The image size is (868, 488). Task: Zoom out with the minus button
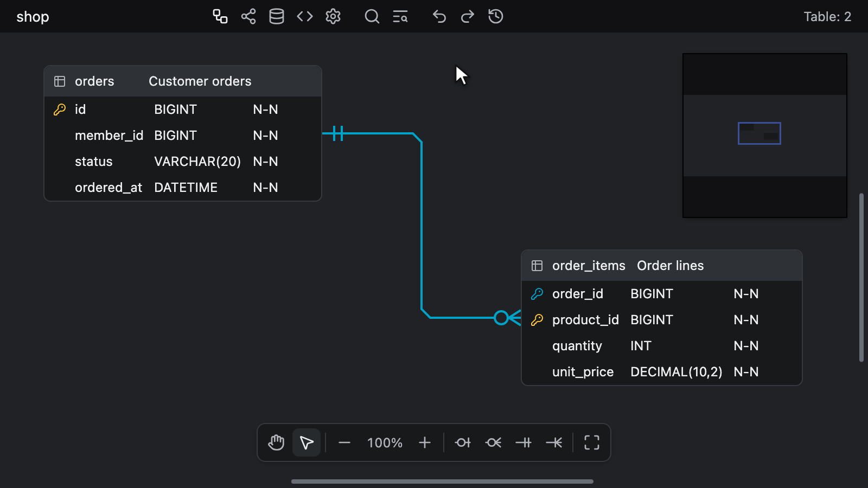click(344, 442)
